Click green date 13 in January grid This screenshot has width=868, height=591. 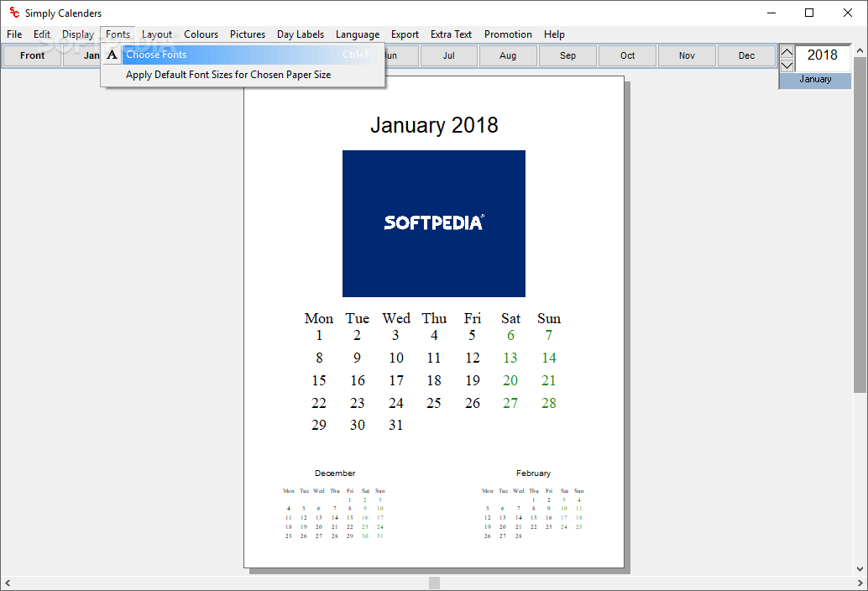pos(510,358)
